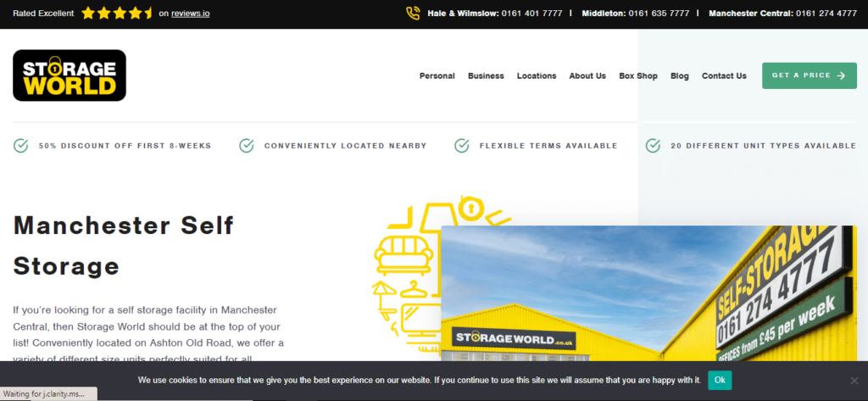Screen dimensions: 868x401
Task: Dismiss cookie banner with the X icon
Action: [x=854, y=381]
